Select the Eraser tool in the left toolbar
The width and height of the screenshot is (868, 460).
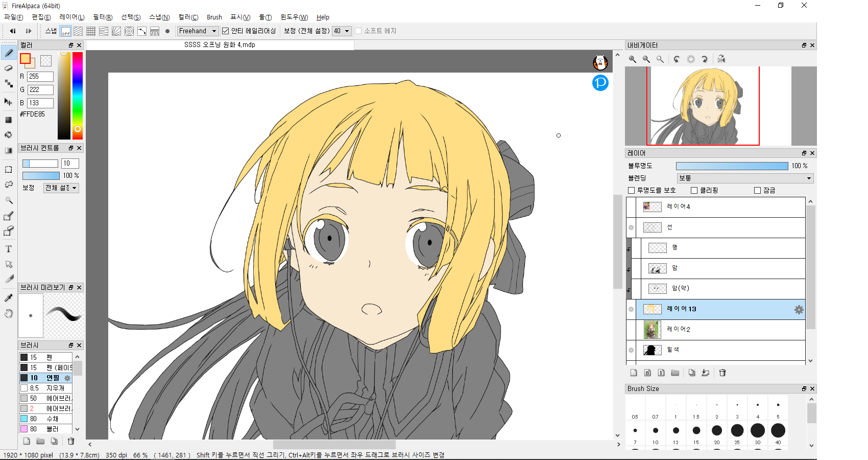(9, 68)
